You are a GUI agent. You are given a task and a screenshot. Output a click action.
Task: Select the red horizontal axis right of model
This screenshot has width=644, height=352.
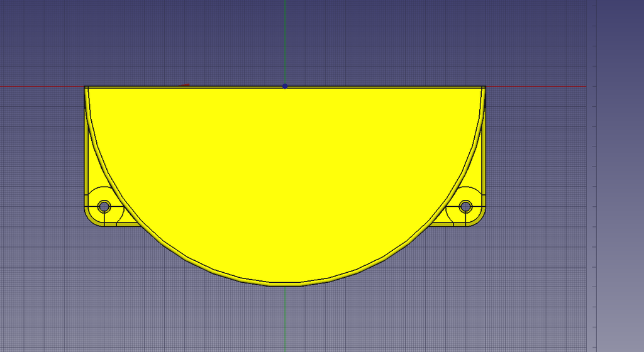[x=536, y=86]
